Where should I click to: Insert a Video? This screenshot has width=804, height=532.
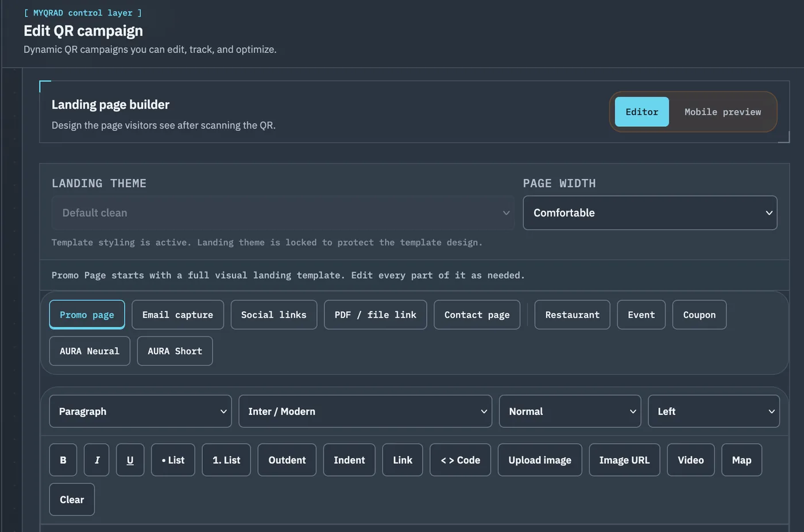tap(691, 460)
